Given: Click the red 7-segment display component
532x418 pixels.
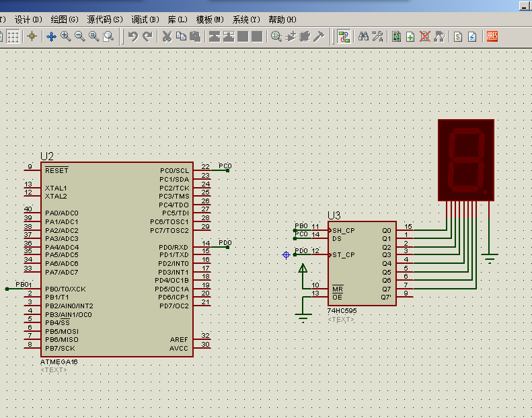Looking at the screenshot, I should coord(465,160).
